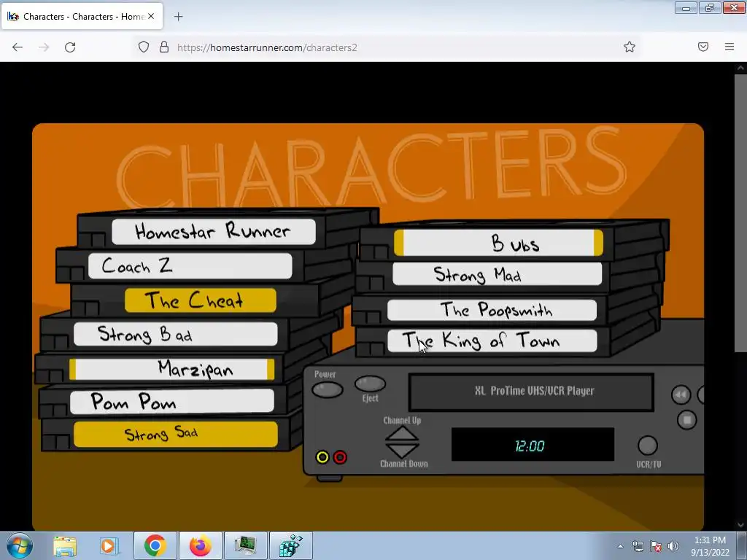This screenshot has height=560, width=747.
Task: Click the VCR rewind button
Action: point(681,394)
